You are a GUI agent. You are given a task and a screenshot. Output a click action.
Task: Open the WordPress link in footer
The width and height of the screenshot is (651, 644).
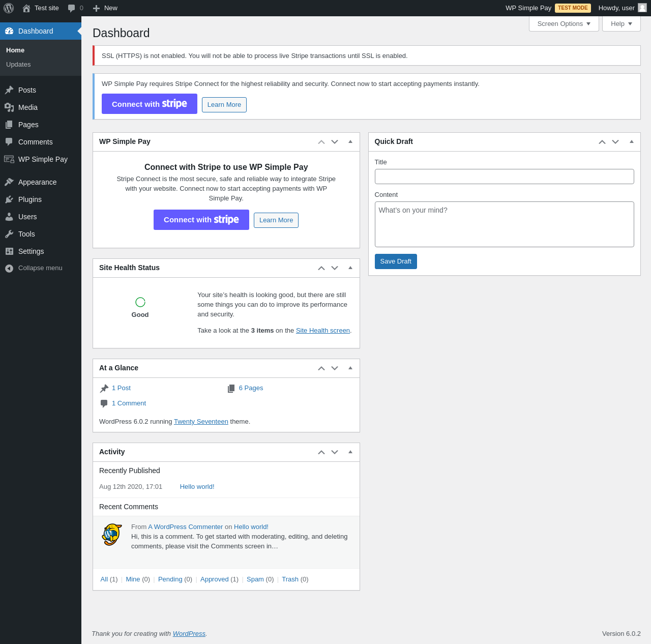(189, 634)
